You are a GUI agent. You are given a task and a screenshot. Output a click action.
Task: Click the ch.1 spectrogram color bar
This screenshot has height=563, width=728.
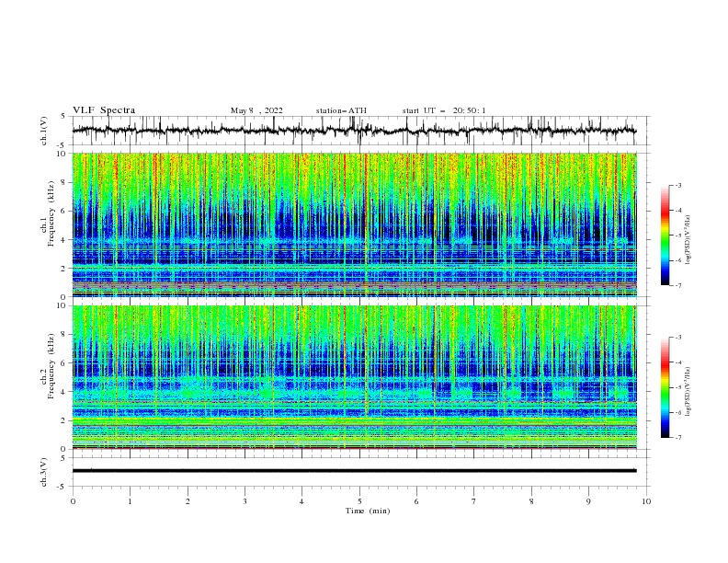tap(665, 235)
